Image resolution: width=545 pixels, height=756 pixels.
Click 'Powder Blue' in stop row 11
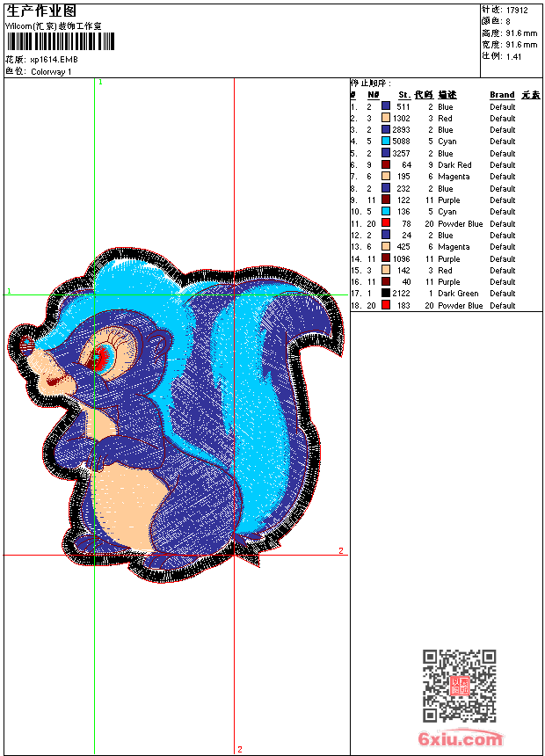tap(460, 223)
